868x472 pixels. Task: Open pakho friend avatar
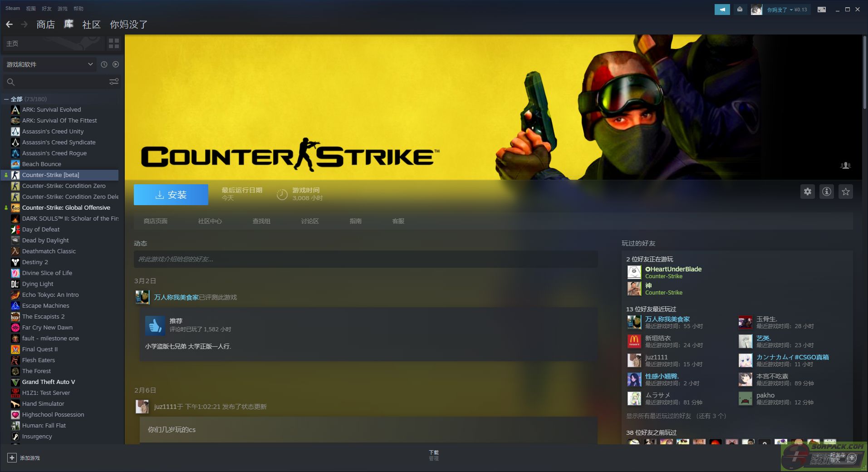tap(745, 398)
